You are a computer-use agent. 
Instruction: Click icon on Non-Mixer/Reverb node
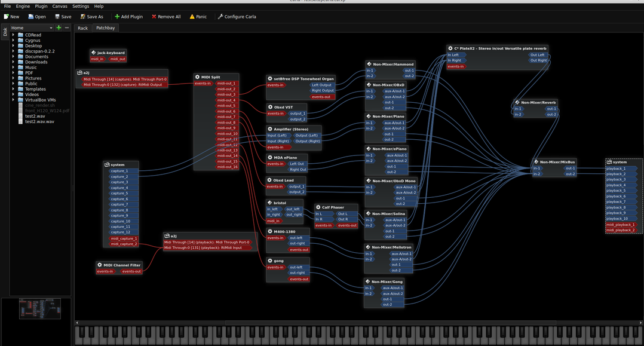(x=517, y=102)
